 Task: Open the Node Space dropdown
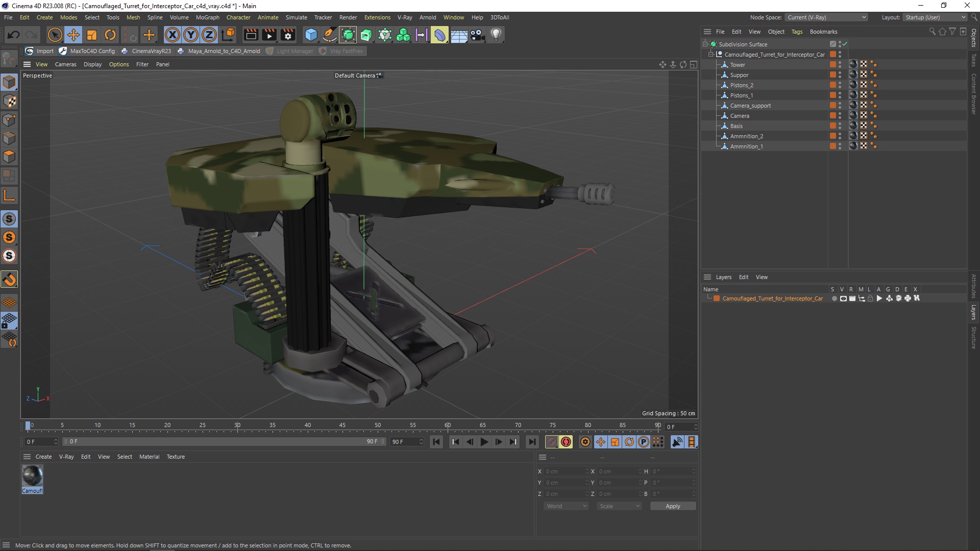pos(826,17)
